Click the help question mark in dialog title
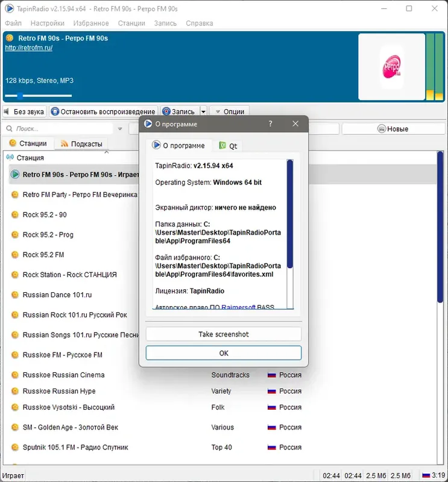This screenshot has height=482, width=448. tap(270, 124)
